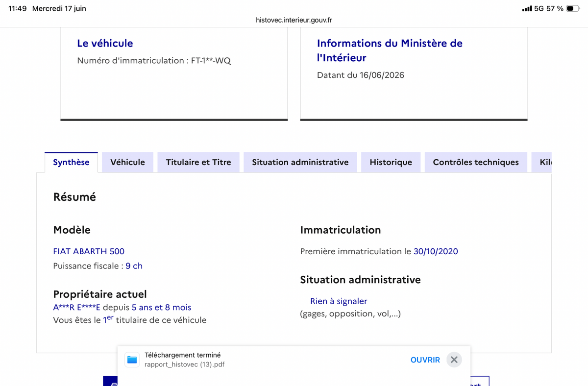Tap the histovec.interieur.gouv.fr address bar

[x=294, y=20]
